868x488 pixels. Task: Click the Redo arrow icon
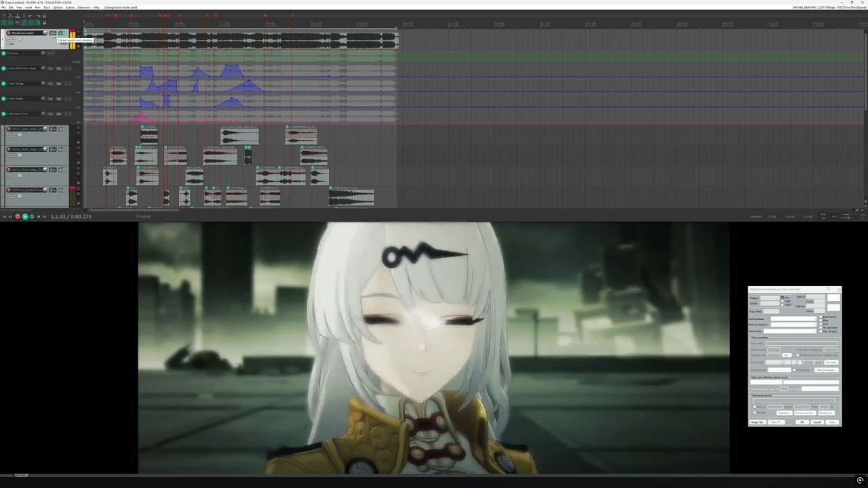pyautogui.click(x=38, y=16)
